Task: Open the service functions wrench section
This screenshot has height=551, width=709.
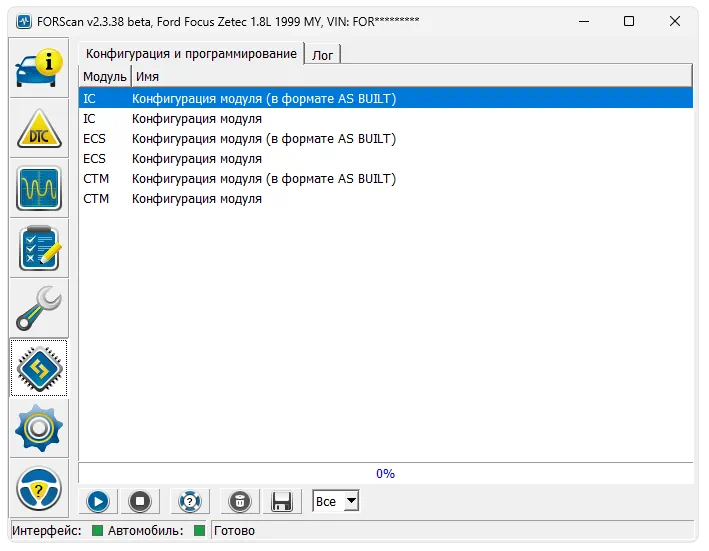Action: 39,308
